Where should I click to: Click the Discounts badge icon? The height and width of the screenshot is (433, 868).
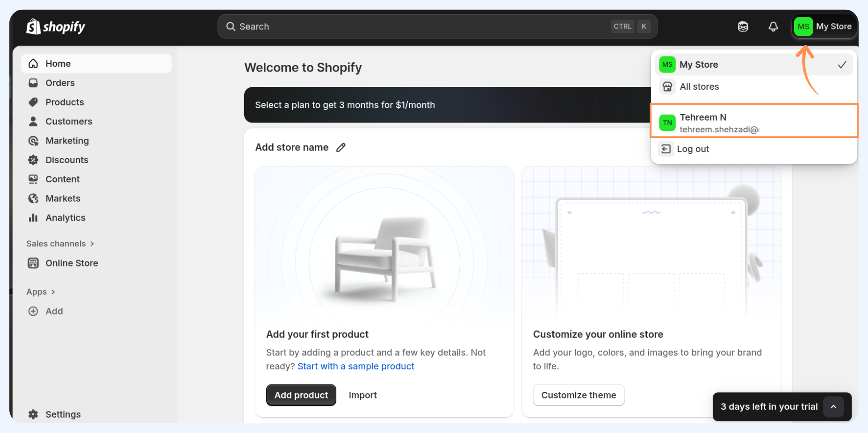[x=33, y=160]
